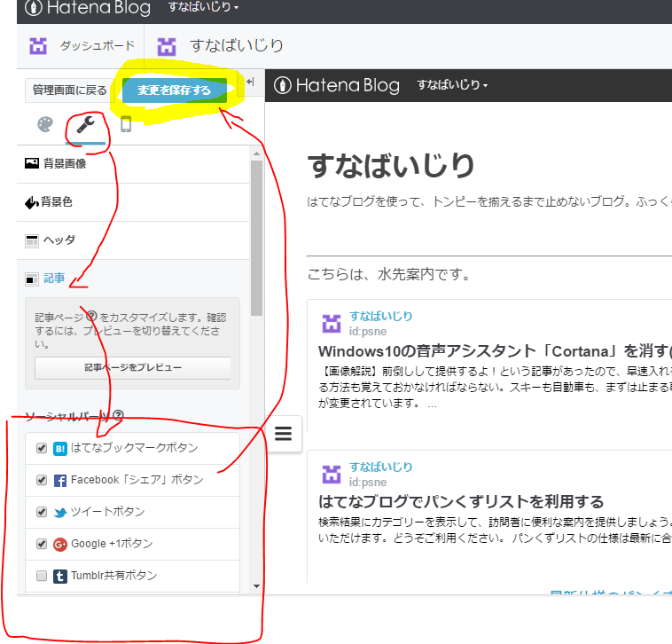Click 管理画面に戻る button
The image size is (672, 644).
tap(70, 90)
